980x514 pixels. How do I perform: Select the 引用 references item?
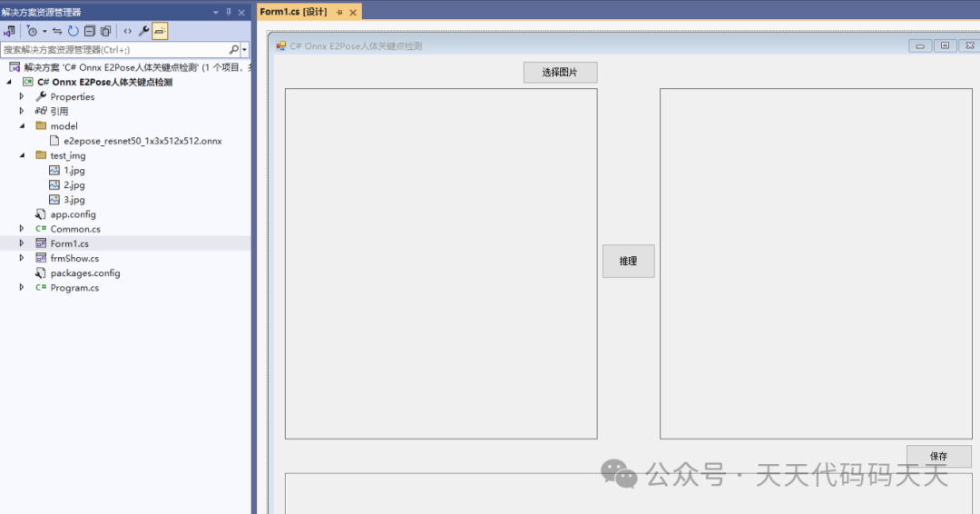[x=59, y=112]
